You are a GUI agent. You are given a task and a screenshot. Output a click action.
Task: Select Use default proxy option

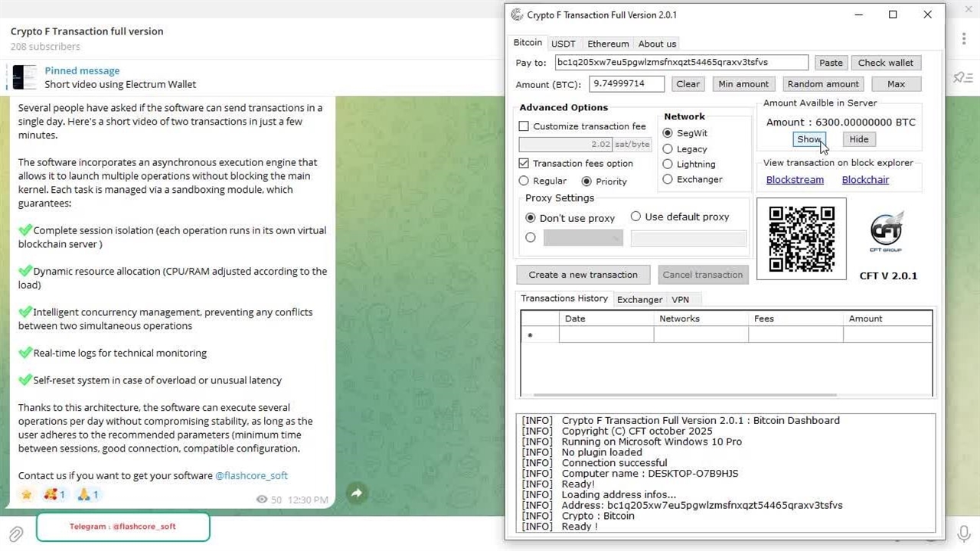point(635,217)
